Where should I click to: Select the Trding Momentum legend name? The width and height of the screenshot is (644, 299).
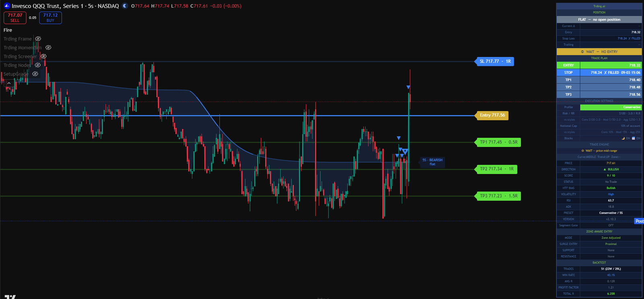coord(23,48)
